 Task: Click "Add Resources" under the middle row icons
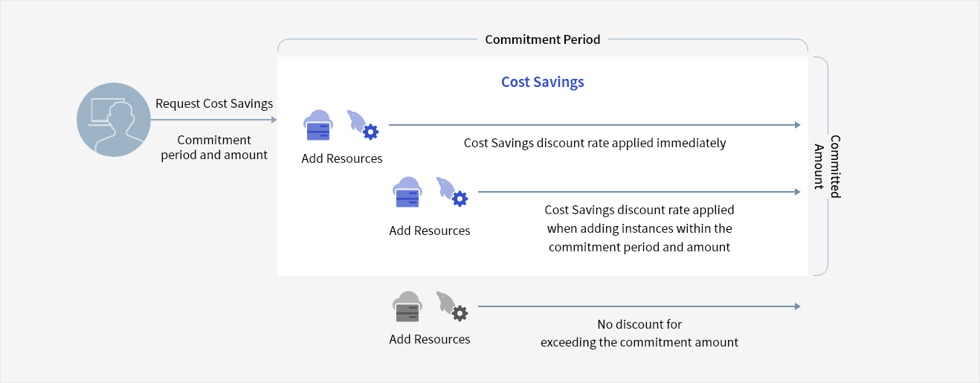point(430,231)
